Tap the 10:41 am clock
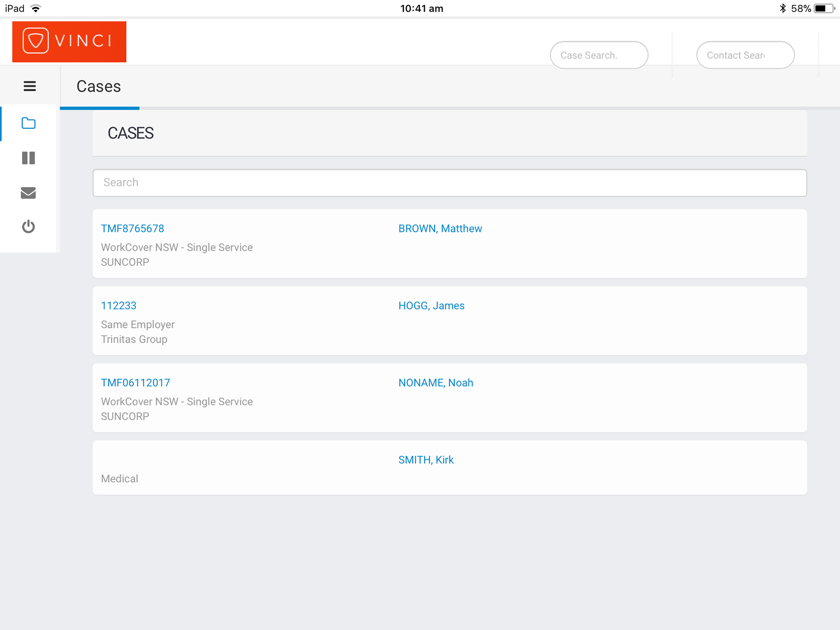840x630 pixels. pyautogui.click(x=422, y=8)
